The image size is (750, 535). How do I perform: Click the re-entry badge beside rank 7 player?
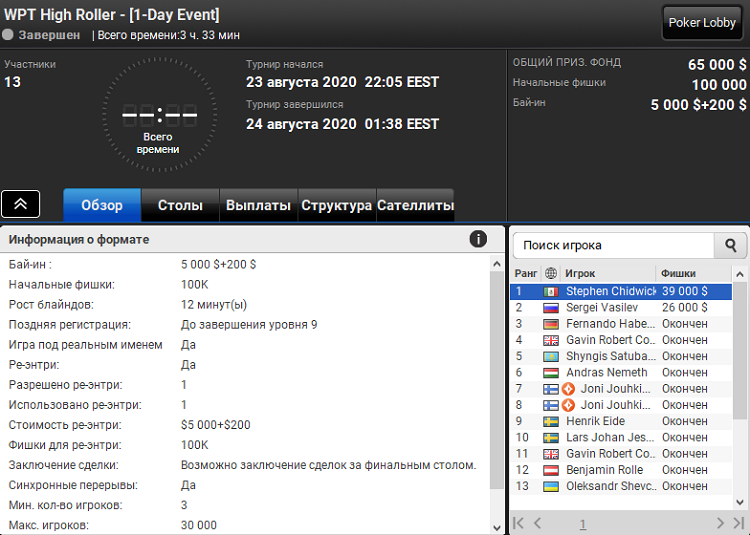(x=571, y=388)
